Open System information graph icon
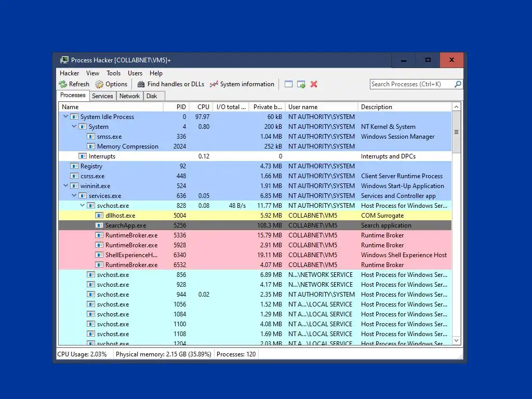This screenshot has height=399, width=532. [x=214, y=84]
